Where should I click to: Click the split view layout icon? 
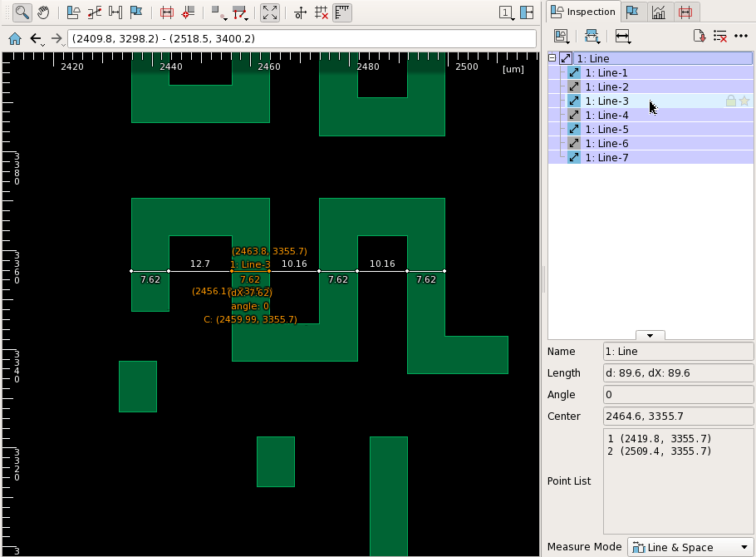pyautogui.click(x=527, y=12)
